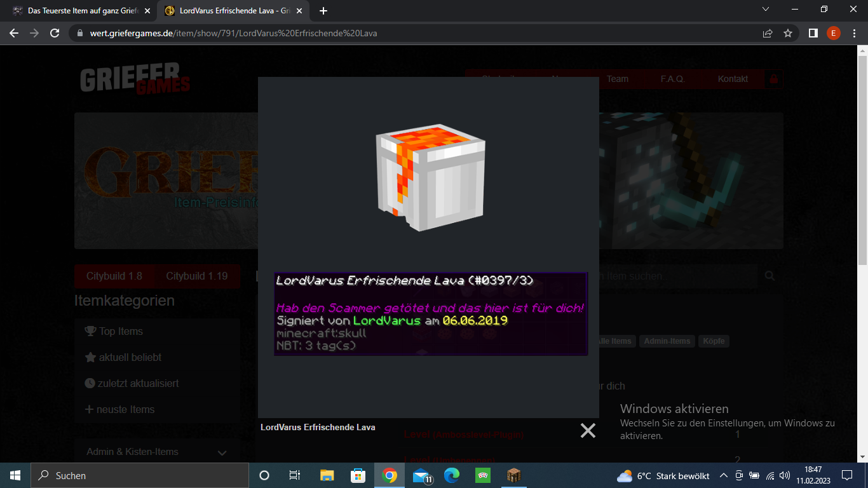Reload the page
868x488 pixels.
tap(55, 33)
